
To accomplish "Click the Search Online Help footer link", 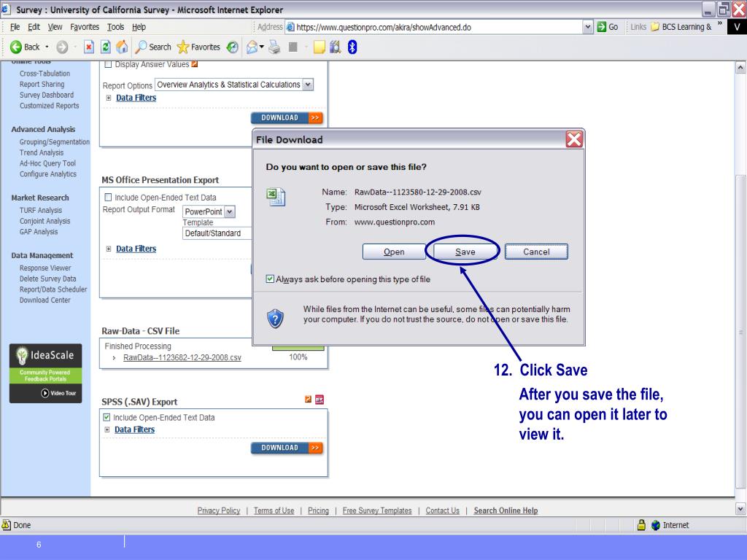I will tap(506, 510).
